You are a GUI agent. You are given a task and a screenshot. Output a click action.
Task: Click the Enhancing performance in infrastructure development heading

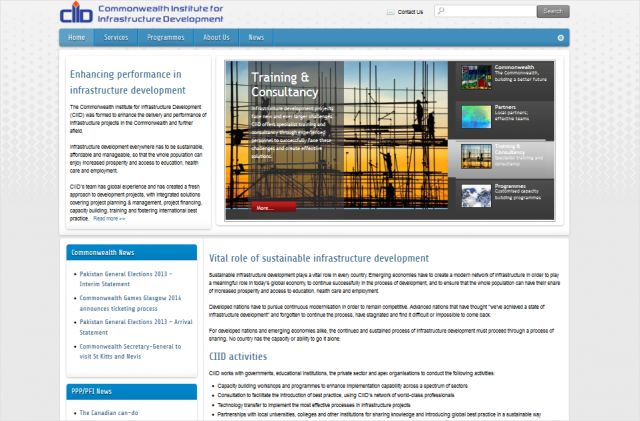[127, 82]
